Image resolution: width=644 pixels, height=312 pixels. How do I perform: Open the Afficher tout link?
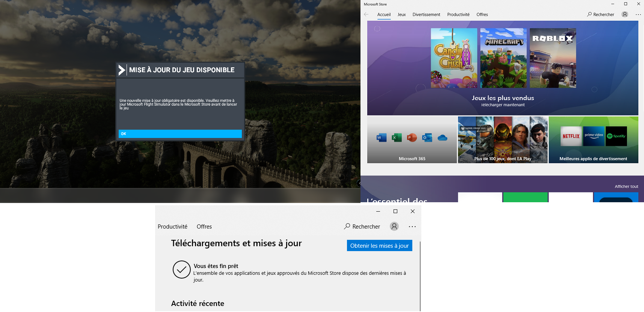point(626,186)
